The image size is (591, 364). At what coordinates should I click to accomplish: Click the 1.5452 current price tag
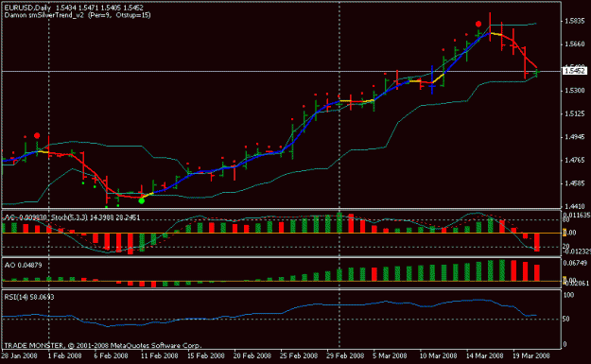[575, 71]
